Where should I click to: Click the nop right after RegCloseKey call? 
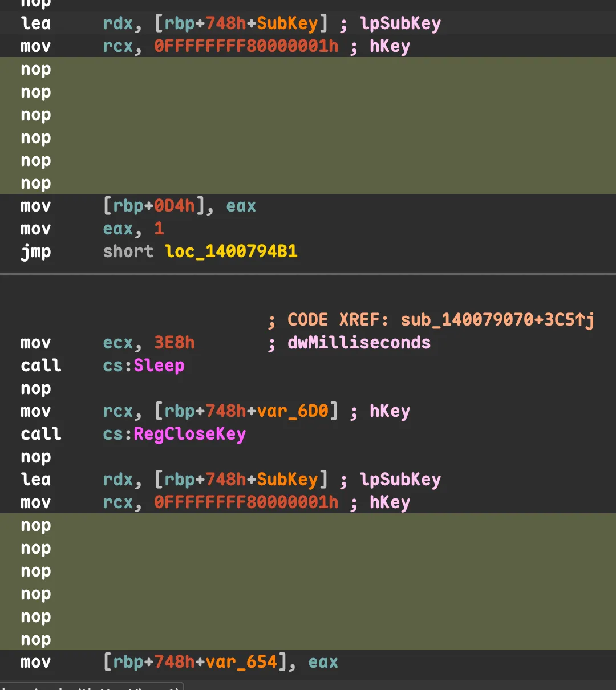(35, 457)
